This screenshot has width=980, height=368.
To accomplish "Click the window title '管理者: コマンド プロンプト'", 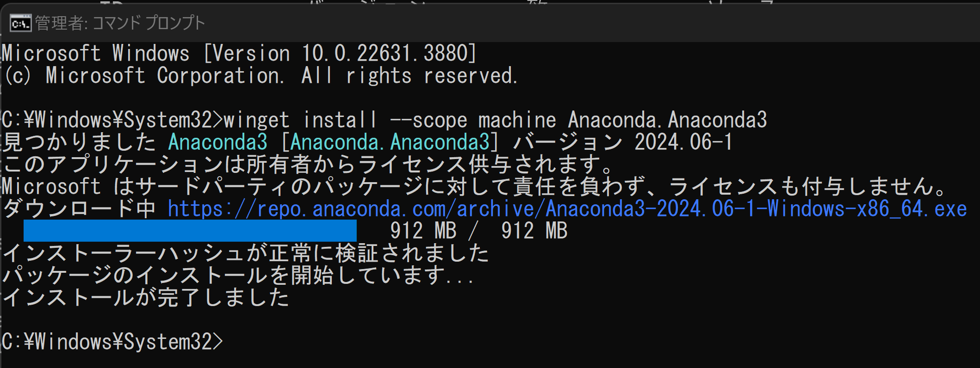I will [120, 23].
